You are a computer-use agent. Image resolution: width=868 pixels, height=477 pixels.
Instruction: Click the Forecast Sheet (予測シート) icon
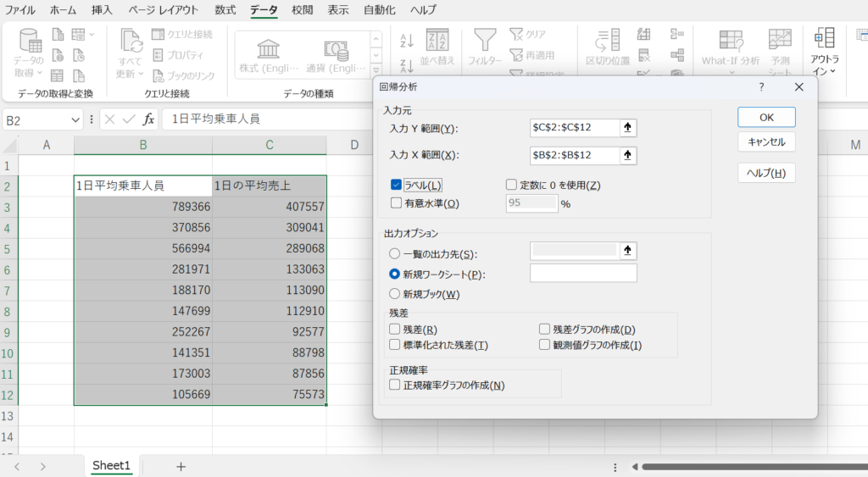(x=779, y=40)
